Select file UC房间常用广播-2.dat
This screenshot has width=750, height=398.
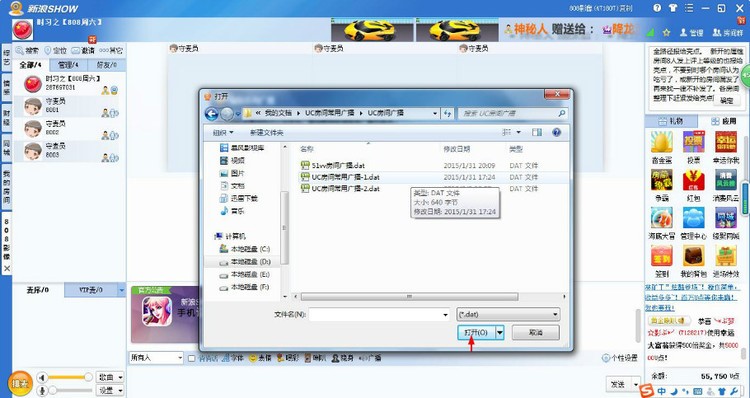[x=340, y=188]
